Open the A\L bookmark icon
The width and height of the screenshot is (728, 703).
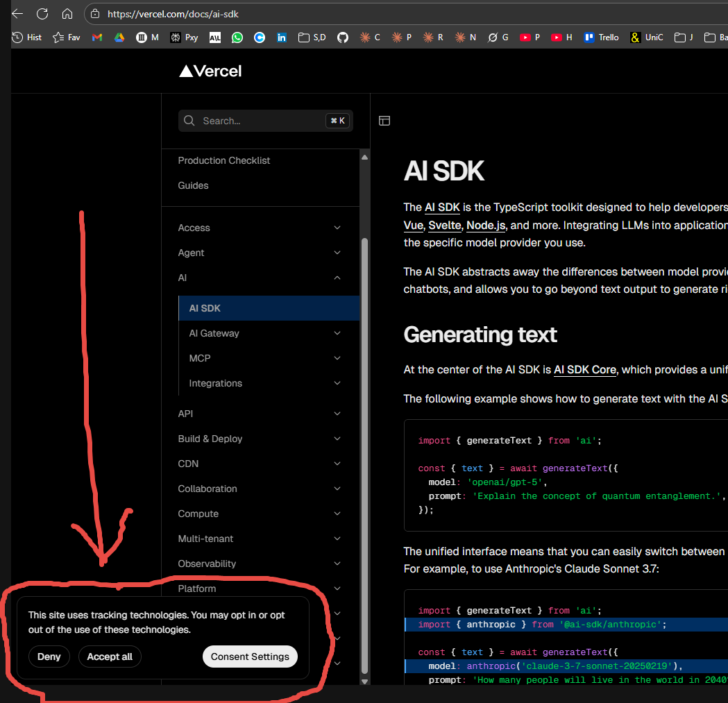(x=215, y=37)
